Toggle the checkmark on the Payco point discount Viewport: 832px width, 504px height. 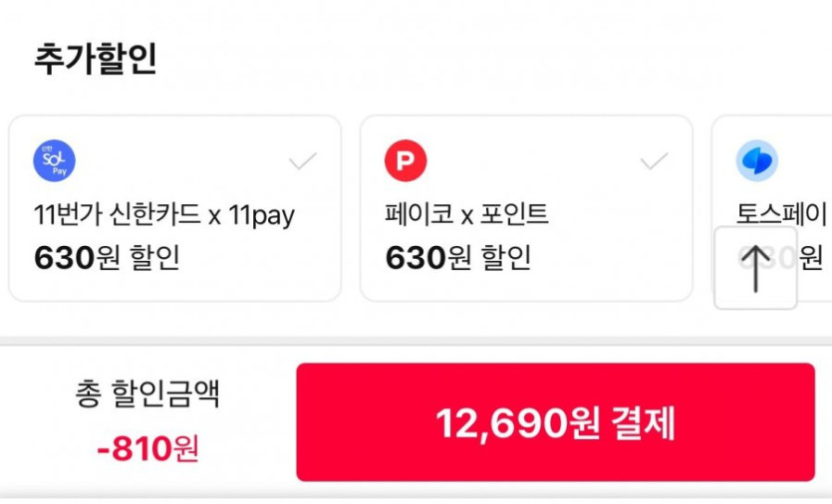coord(654,161)
